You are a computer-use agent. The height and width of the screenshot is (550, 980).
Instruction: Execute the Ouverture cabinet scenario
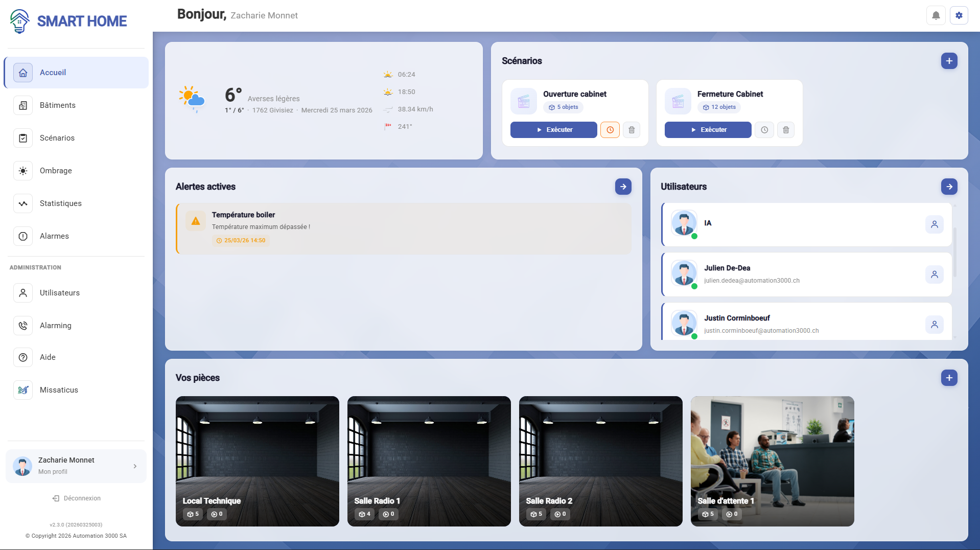coord(553,130)
